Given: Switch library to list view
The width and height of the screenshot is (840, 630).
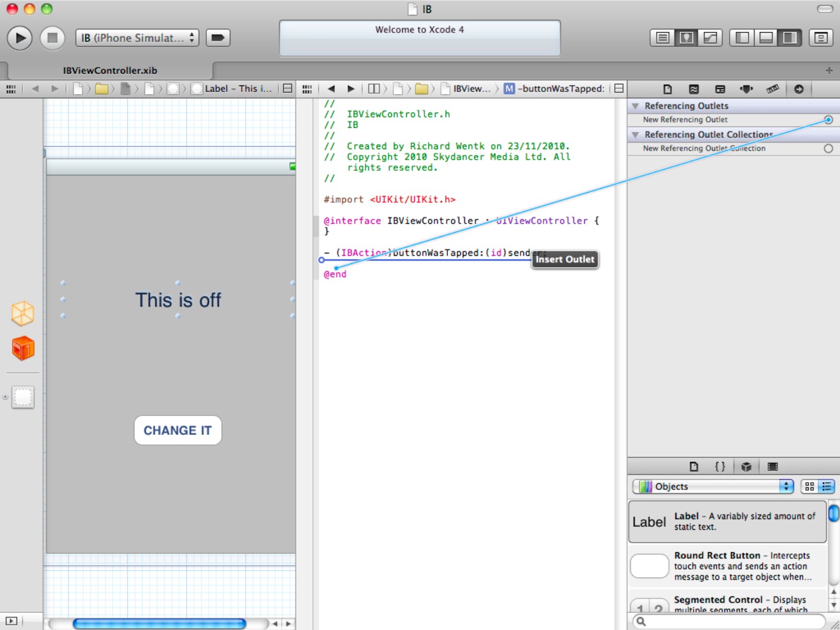Looking at the screenshot, I should [x=826, y=486].
